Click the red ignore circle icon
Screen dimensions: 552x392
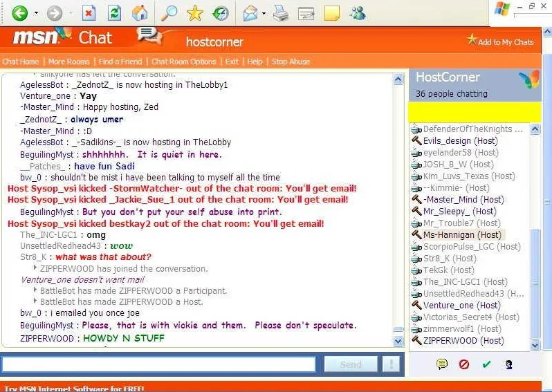[x=464, y=364]
